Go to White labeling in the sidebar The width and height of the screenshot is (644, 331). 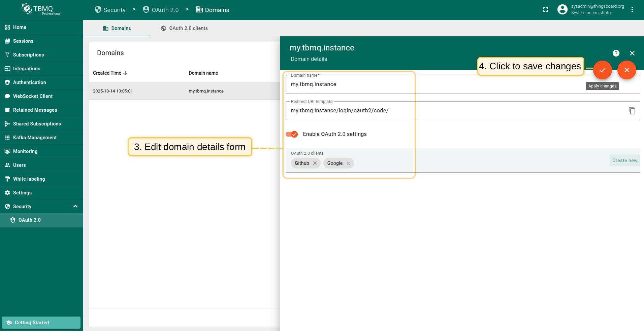click(x=29, y=179)
